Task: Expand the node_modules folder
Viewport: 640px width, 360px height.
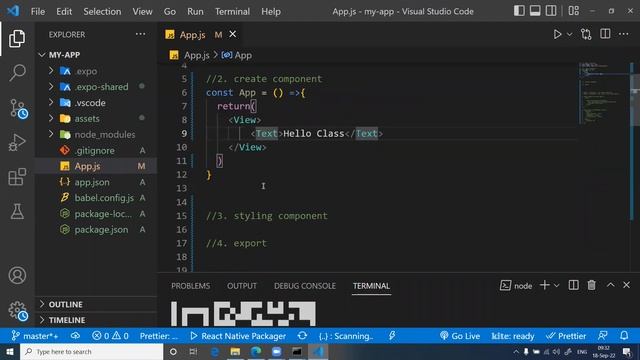Action: (51, 134)
